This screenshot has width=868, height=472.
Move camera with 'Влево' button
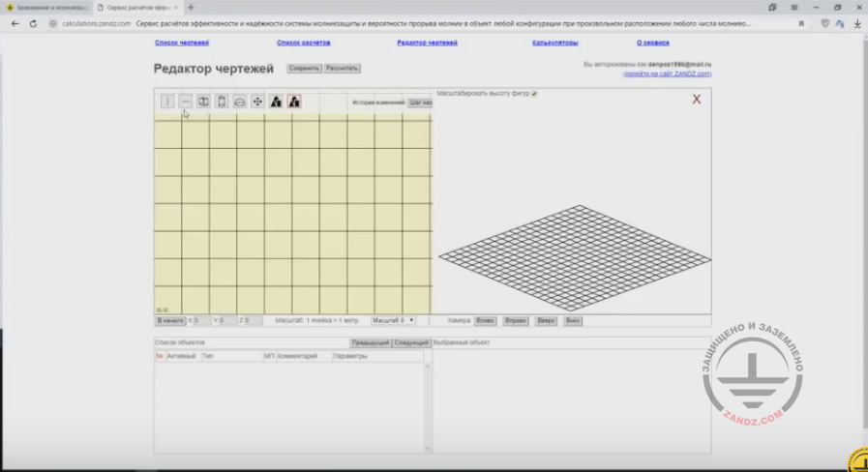point(485,320)
